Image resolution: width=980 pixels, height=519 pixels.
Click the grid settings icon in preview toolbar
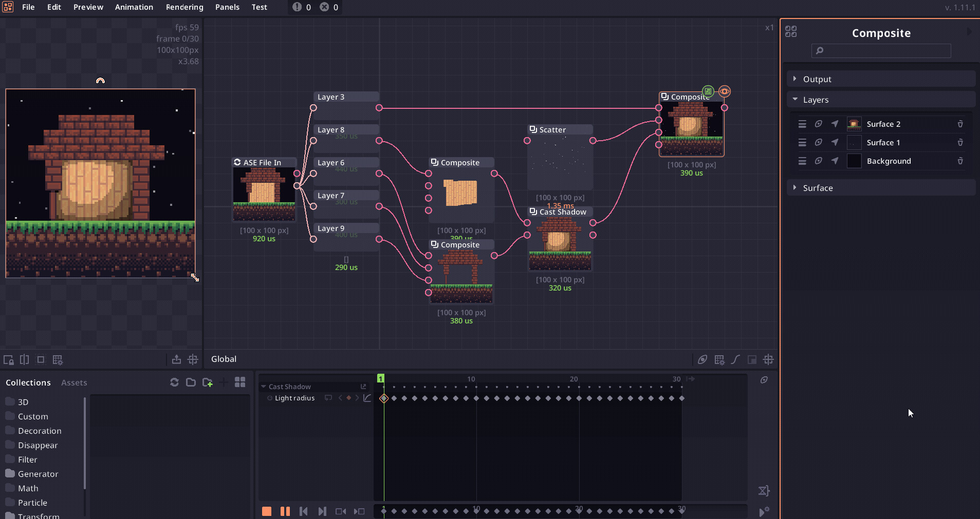pos(58,360)
